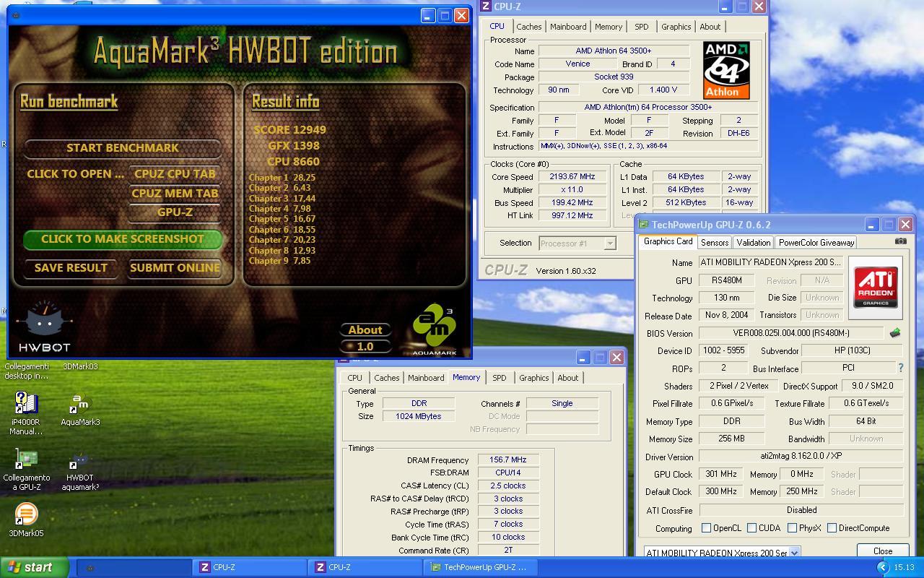Switch to the SPD tab in top CPU-Z
This screenshot has height=578, width=924.
pos(641,27)
